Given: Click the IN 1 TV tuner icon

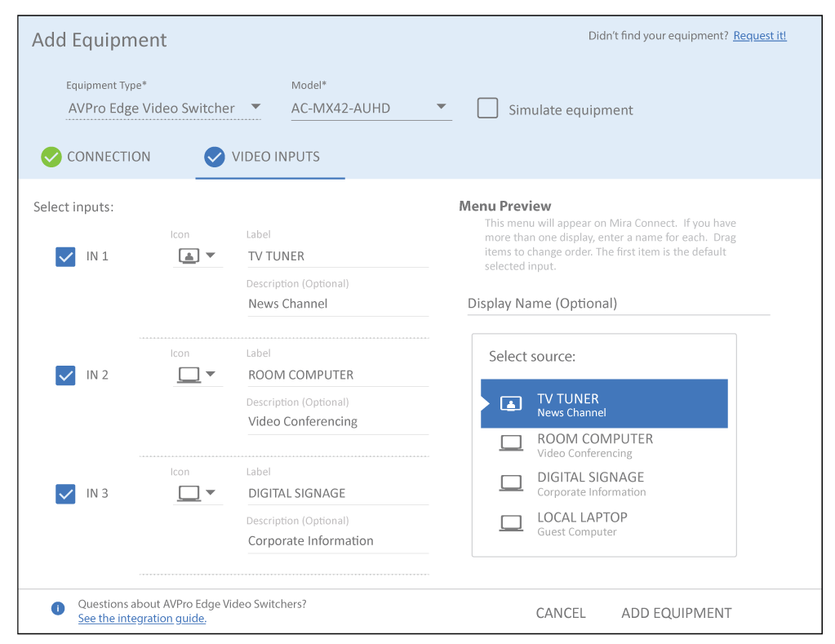Looking at the screenshot, I should click(189, 255).
